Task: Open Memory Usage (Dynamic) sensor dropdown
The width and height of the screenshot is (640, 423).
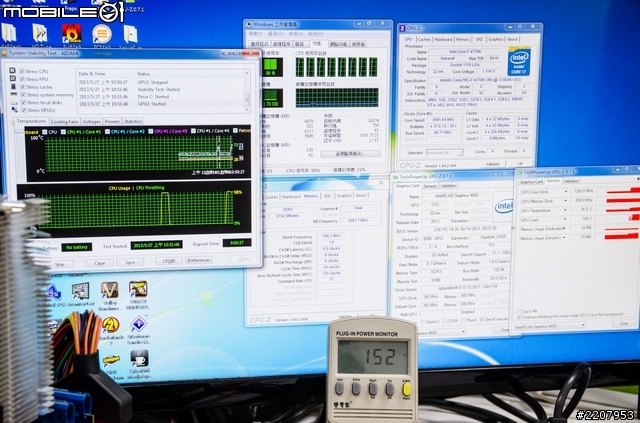Action: (565, 238)
